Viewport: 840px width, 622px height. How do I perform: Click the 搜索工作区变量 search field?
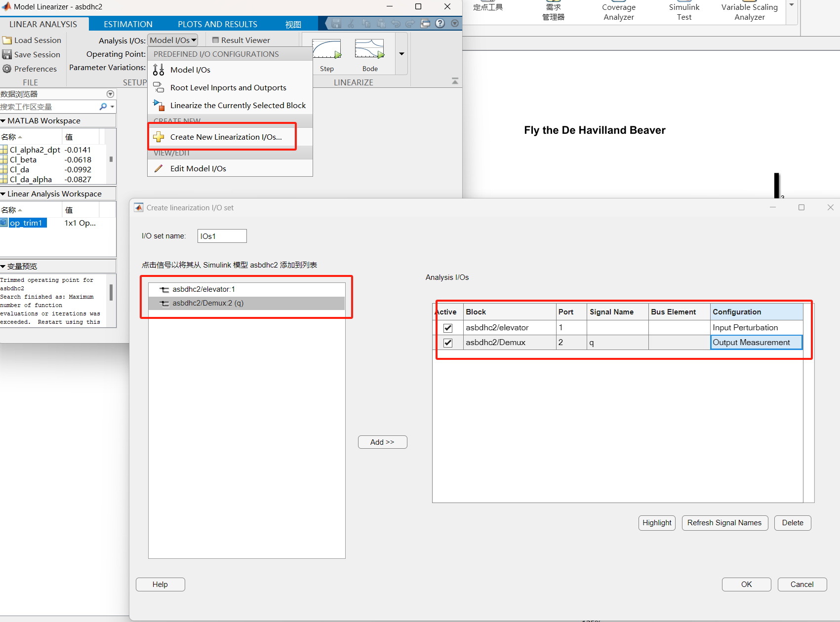tap(49, 107)
